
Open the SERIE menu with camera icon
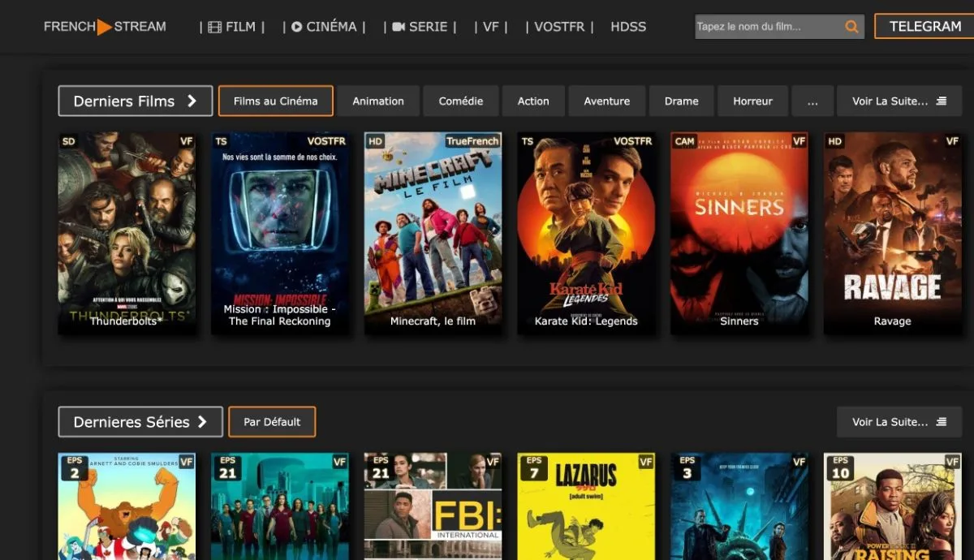coord(420,27)
